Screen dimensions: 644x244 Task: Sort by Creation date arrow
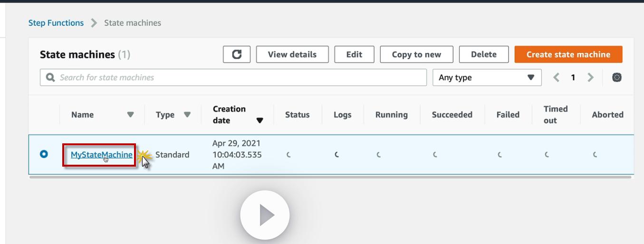(x=260, y=121)
